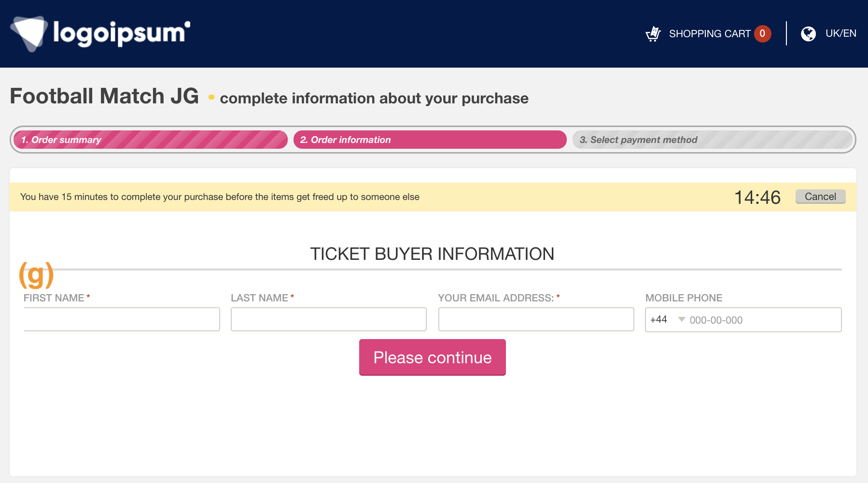Click the orange (g) marker icon
The height and width of the screenshot is (483, 868).
[36, 274]
